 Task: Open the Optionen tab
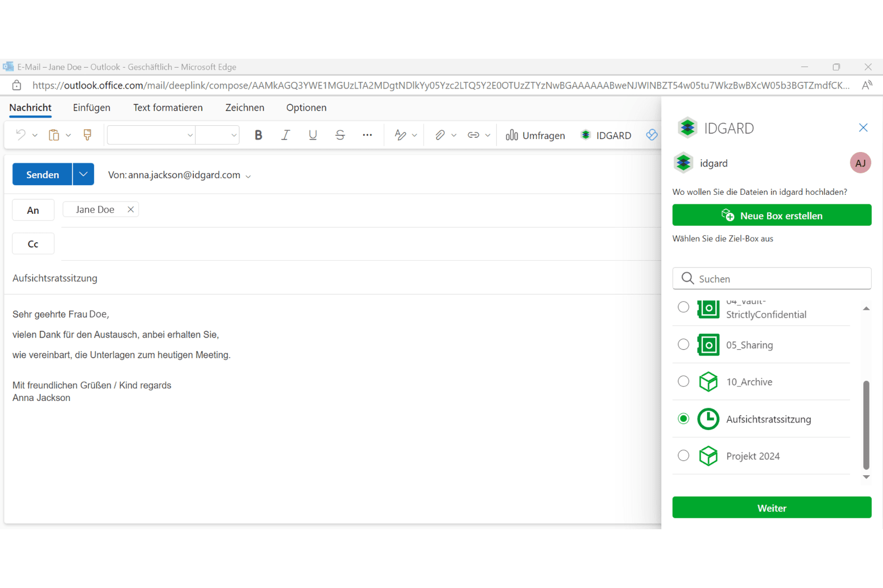point(306,108)
